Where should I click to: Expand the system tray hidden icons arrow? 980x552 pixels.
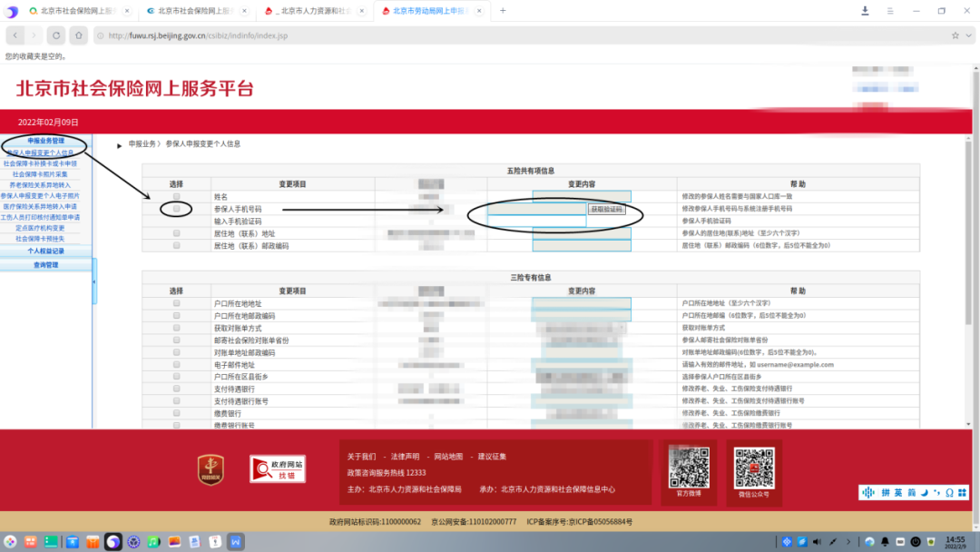848,542
